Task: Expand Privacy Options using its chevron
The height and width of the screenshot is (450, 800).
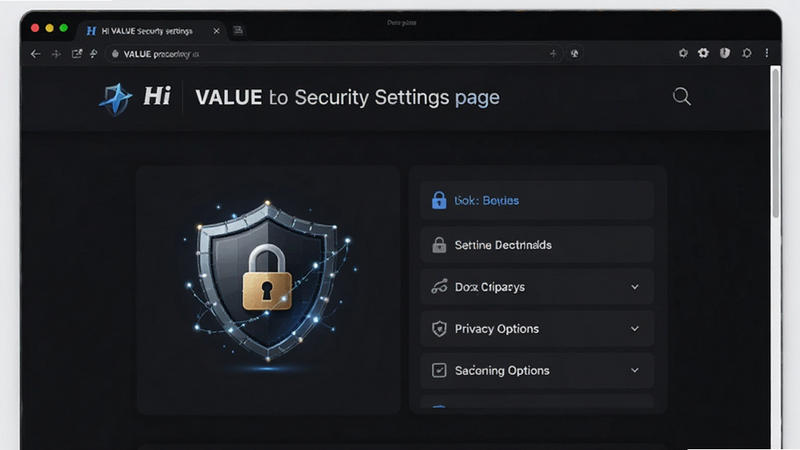Action: coord(635,329)
